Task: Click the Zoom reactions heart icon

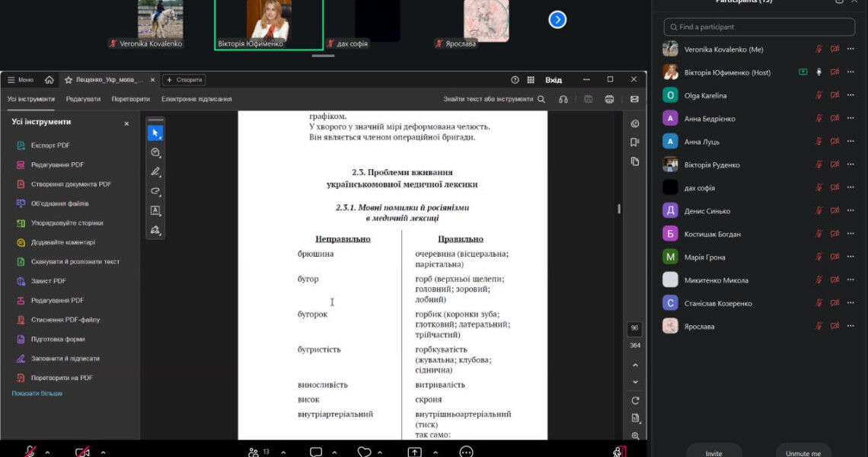Action: (x=364, y=452)
